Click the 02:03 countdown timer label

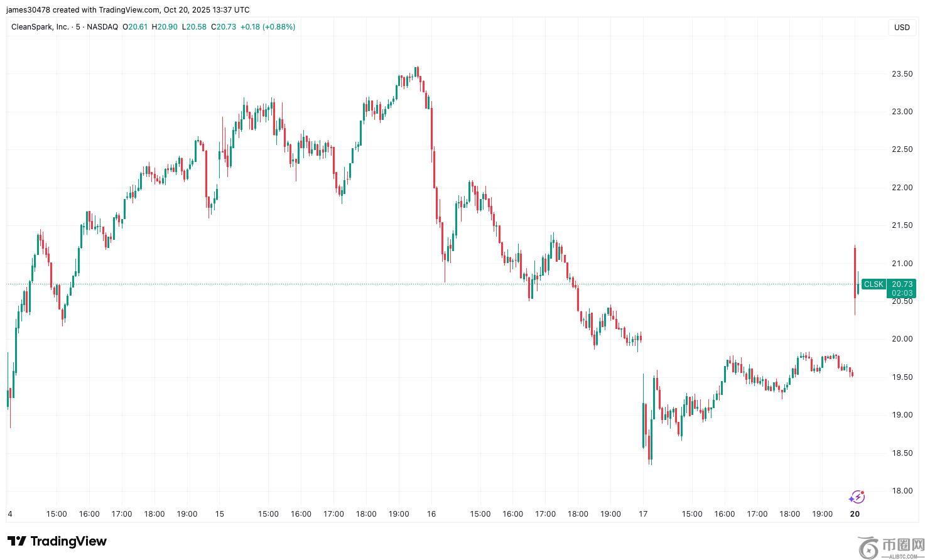point(902,293)
